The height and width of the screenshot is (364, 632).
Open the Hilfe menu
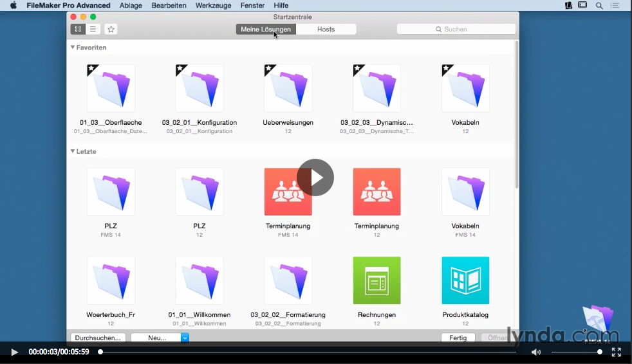coord(281,5)
